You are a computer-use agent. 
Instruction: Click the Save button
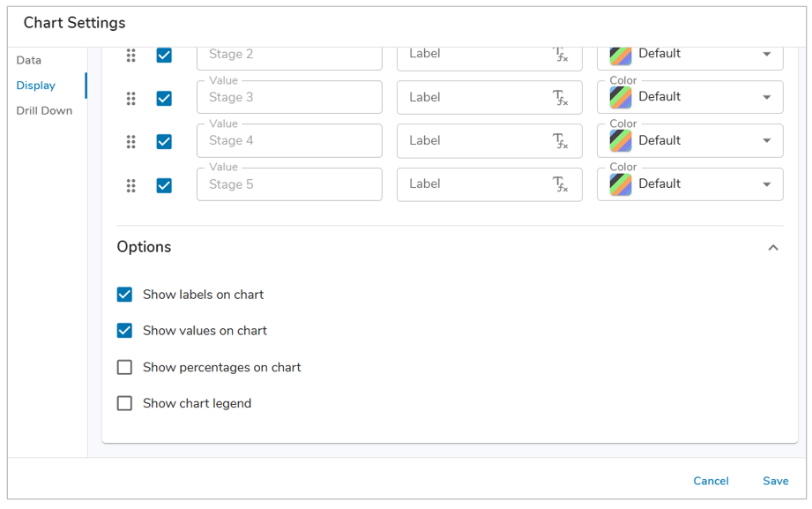(775, 481)
